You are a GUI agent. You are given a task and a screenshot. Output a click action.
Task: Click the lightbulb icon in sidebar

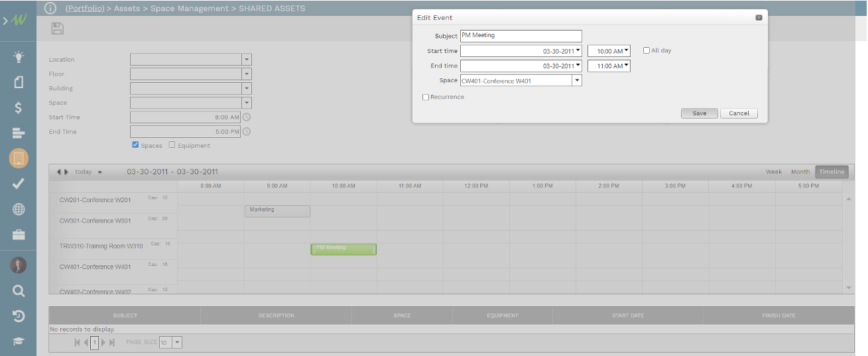(x=19, y=57)
